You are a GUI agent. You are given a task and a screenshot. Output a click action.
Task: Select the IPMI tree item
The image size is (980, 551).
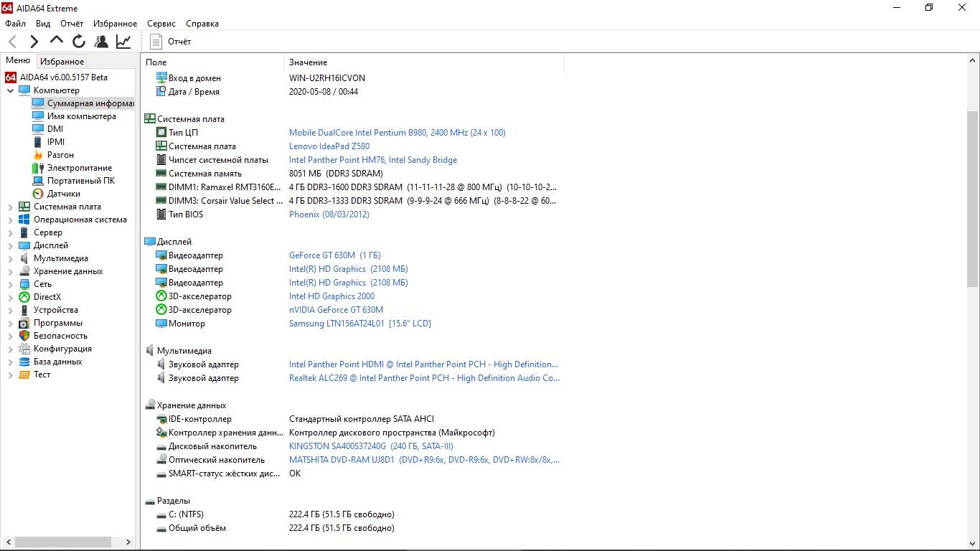[x=56, y=142]
